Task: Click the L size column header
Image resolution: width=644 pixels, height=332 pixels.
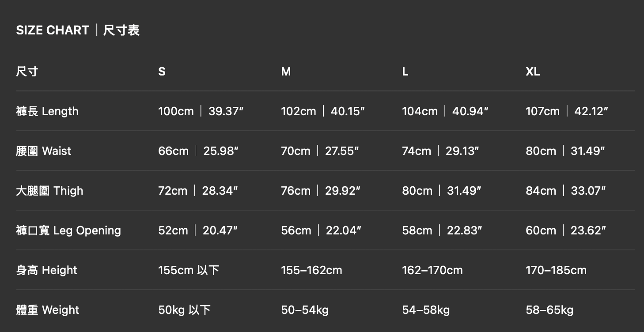Action: (x=405, y=72)
